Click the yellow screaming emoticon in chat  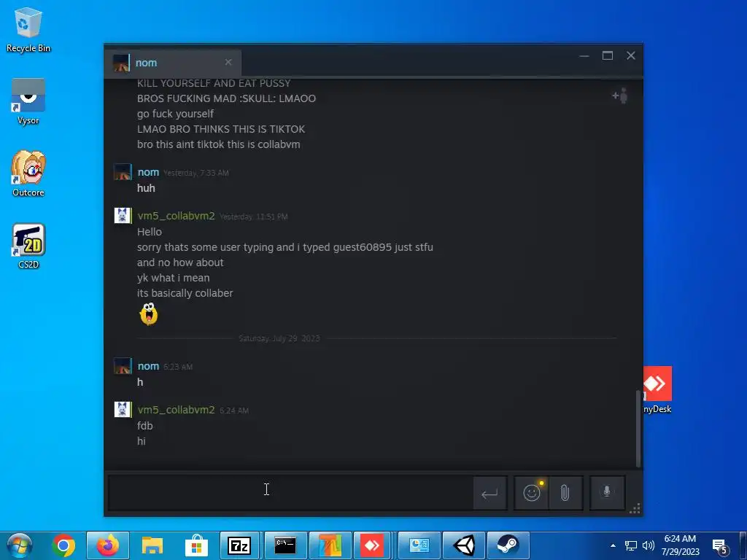point(149,314)
